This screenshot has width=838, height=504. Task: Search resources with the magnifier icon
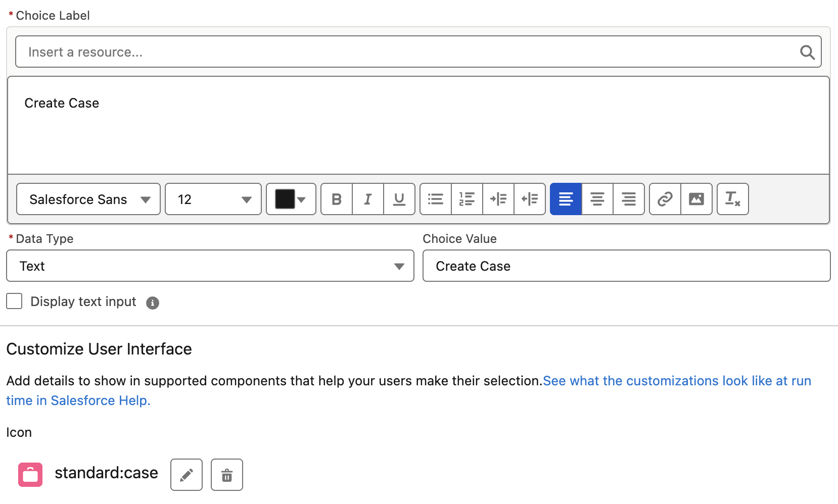coord(807,51)
